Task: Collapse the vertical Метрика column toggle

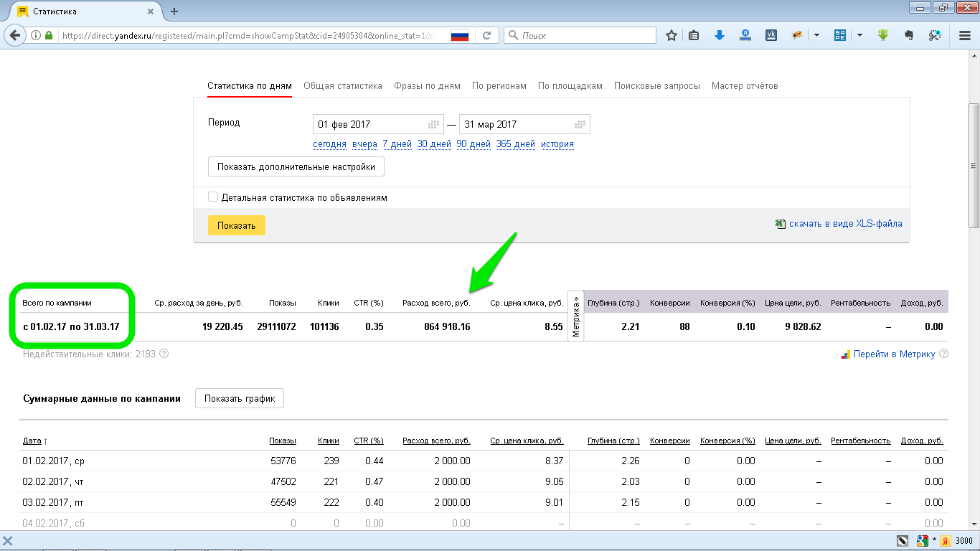Action: pyautogui.click(x=576, y=316)
